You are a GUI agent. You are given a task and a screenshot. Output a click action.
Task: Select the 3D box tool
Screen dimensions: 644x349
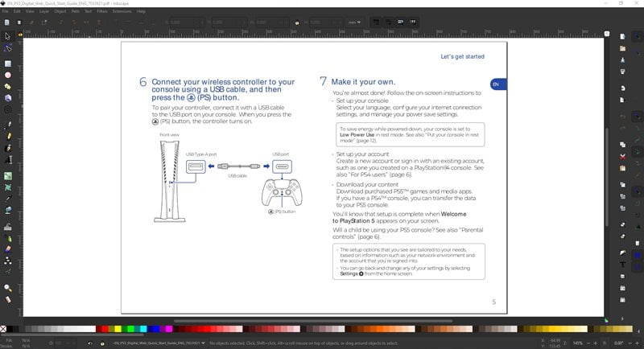7,98
